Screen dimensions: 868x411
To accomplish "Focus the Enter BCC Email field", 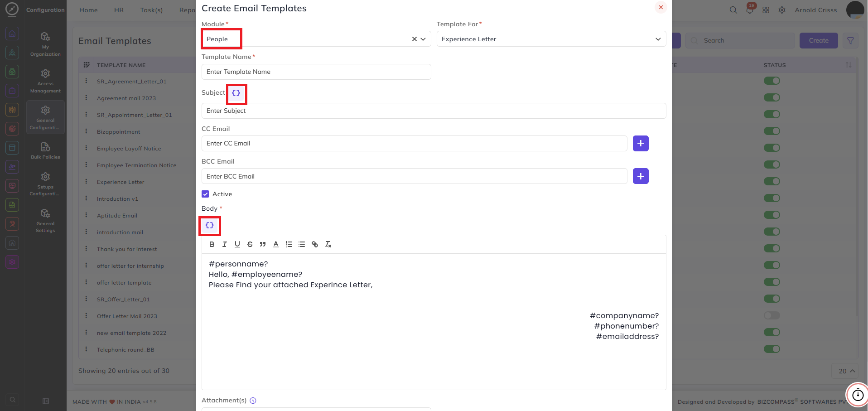I will (x=414, y=176).
